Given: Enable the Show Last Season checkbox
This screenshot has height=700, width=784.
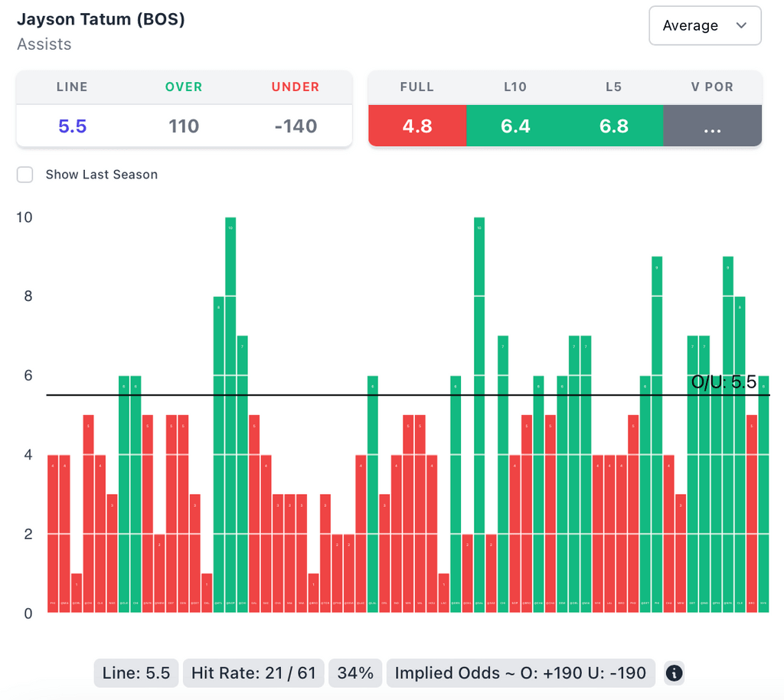Looking at the screenshot, I should click(25, 175).
